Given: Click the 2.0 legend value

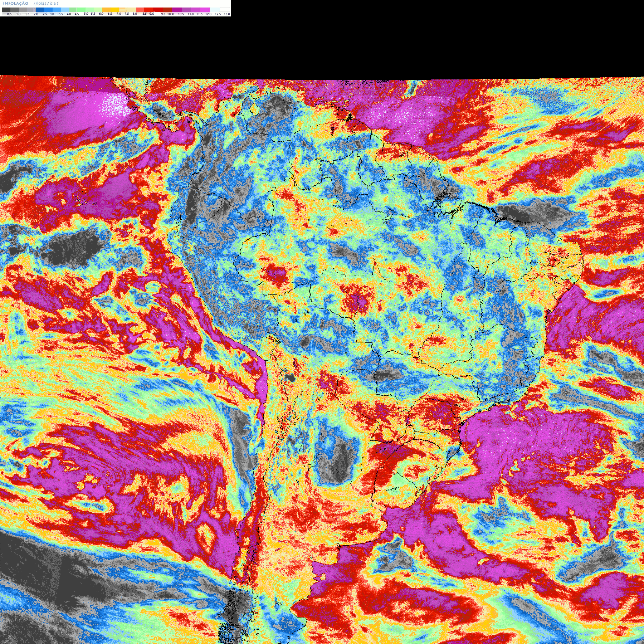Looking at the screenshot, I should 36,14.
